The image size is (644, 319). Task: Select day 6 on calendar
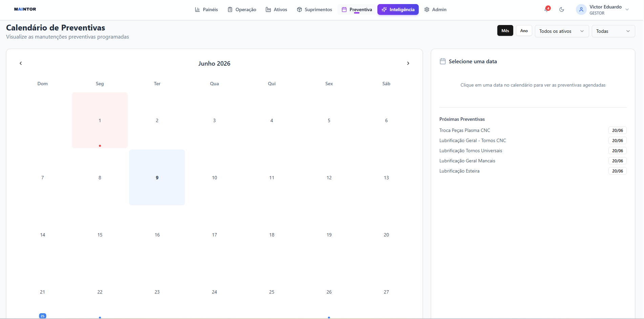tap(386, 120)
